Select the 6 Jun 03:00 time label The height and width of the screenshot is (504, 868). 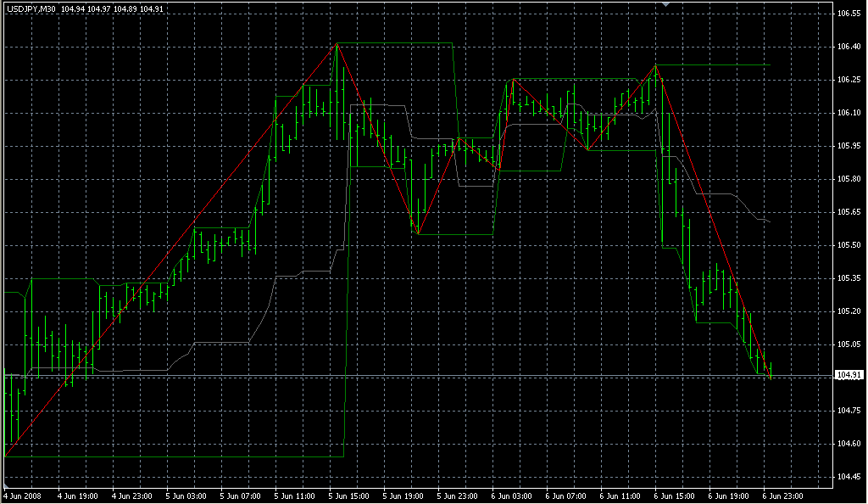511,494
